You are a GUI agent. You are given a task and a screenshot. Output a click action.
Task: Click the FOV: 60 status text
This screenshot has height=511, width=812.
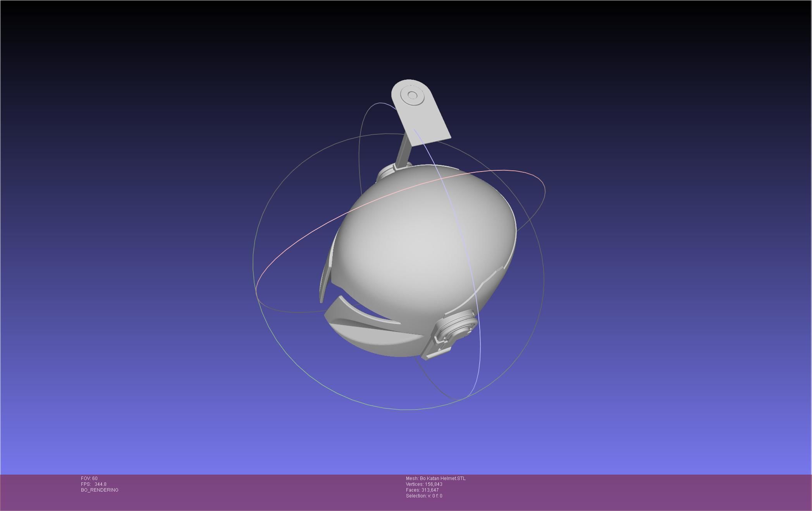coord(89,478)
